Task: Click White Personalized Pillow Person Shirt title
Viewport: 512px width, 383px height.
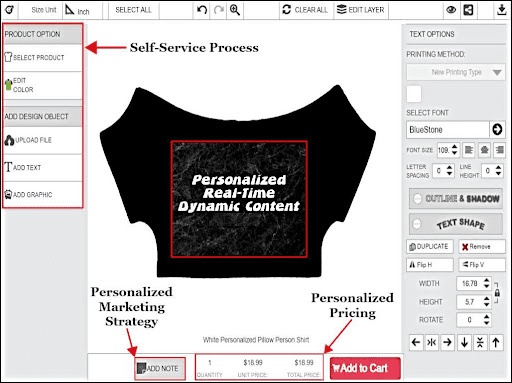Action: click(x=256, y=340)
